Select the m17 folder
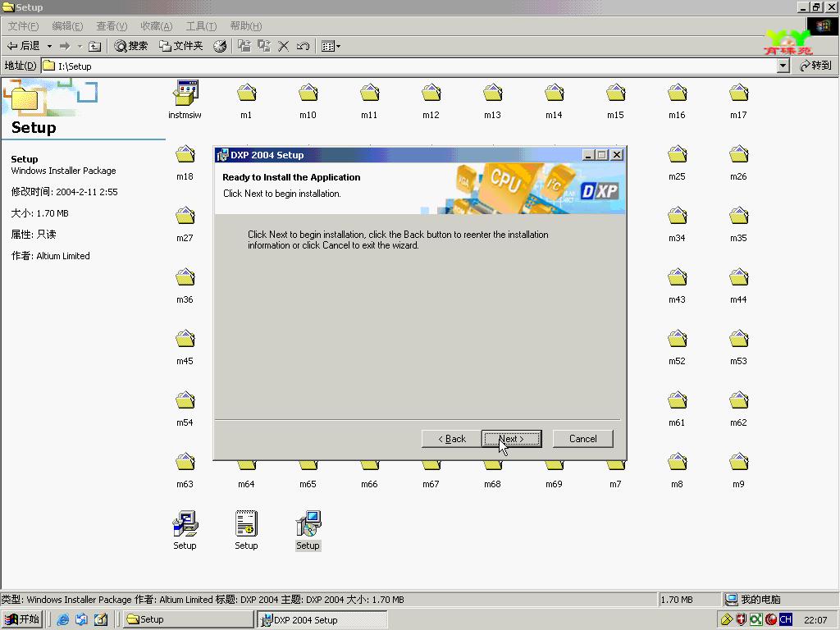 click(738, 100)
